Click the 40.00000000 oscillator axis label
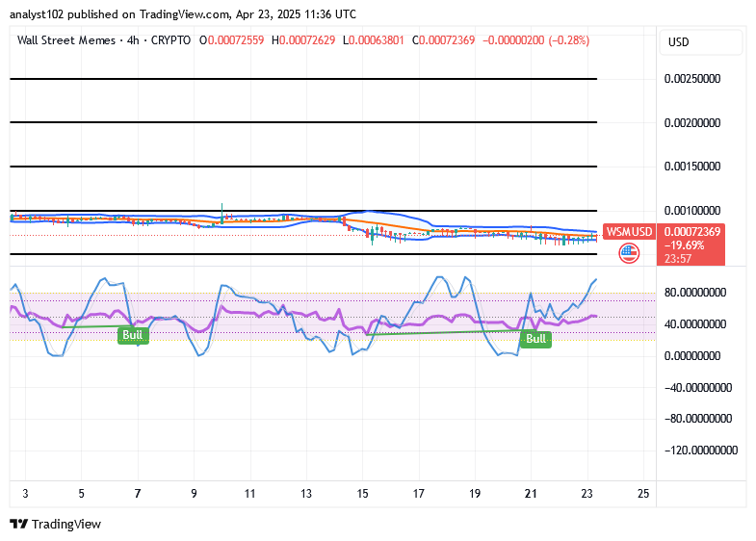Screen dimensions: 756x541 pyautogui.click(x=694, y=324)
